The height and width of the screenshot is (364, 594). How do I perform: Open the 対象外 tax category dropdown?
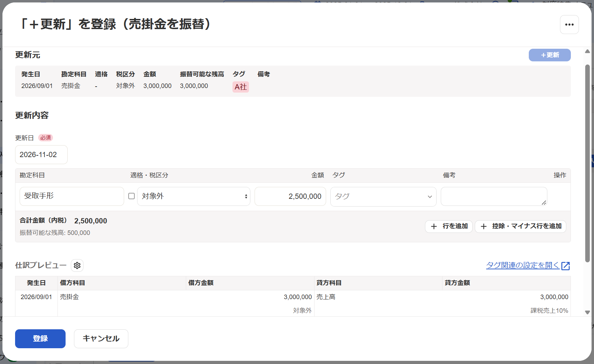pyautogui.click(x=194, y=196)
